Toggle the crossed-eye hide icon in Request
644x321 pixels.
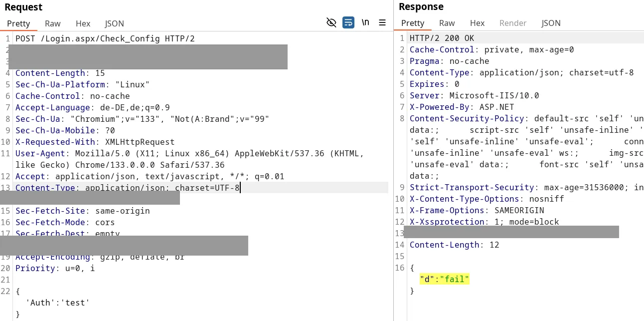tap(331, 22)
